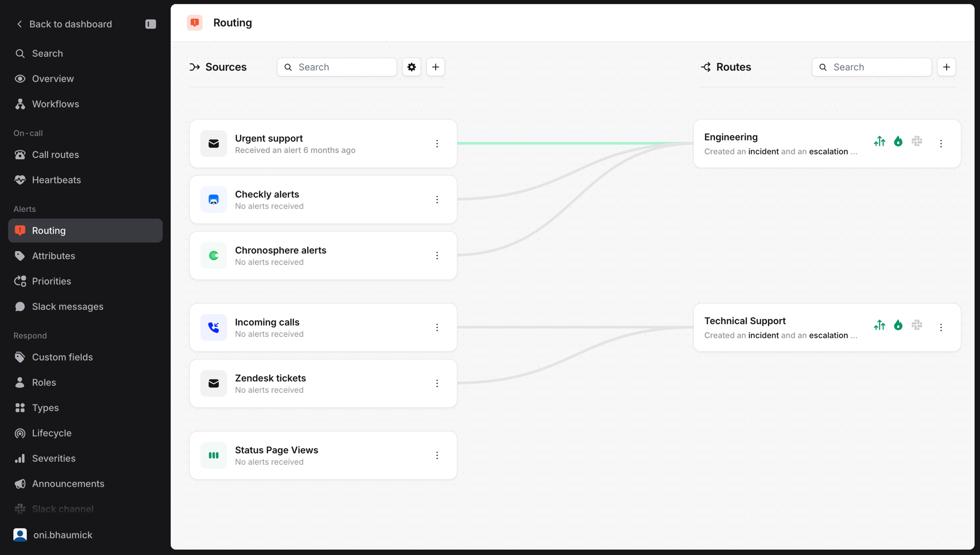Image resolution: width=980 pixels, height=555 pixels.
Task: Open Engineering route options menu
Action: click(x=941, y=144)
